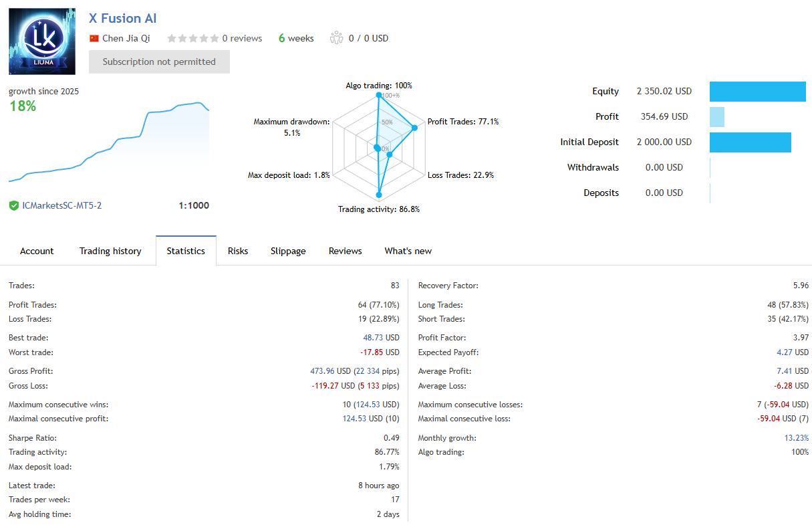This screenshot has width=812, height=525.
Task: Click the green verified broker checkmark
Action: click(x=13, y=205)
